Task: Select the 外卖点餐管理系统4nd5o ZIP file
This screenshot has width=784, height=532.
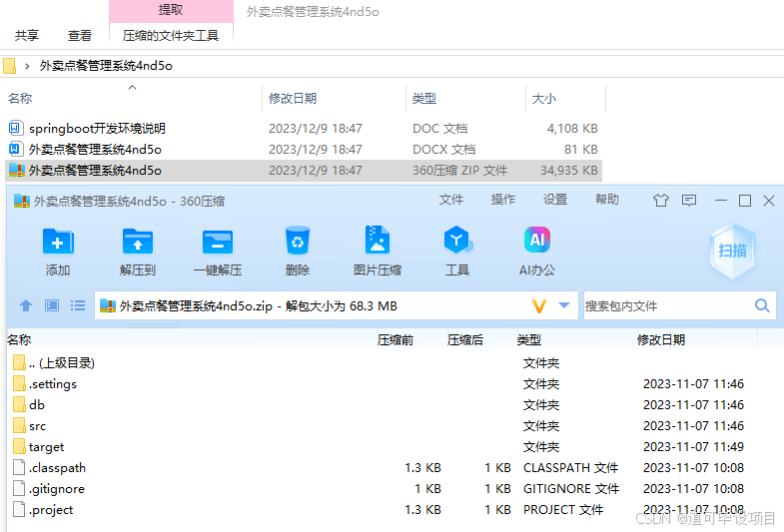Action: point(304,171)
